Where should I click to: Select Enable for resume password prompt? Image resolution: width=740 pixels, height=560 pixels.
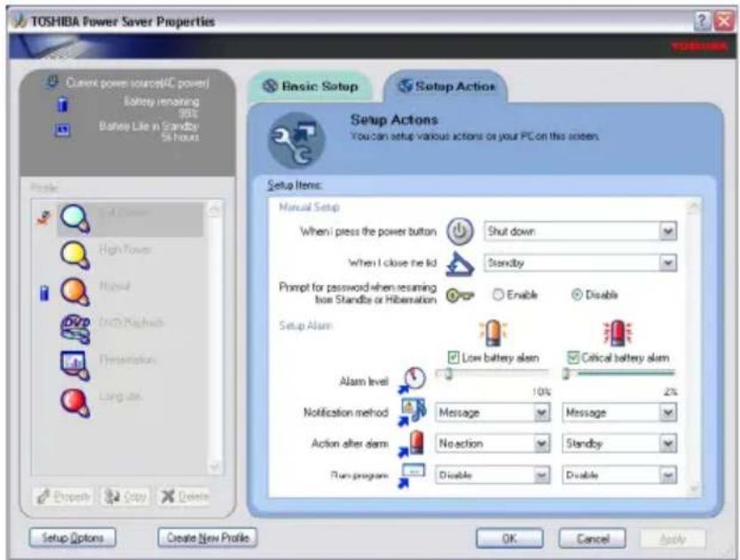[x=498, y=295]
